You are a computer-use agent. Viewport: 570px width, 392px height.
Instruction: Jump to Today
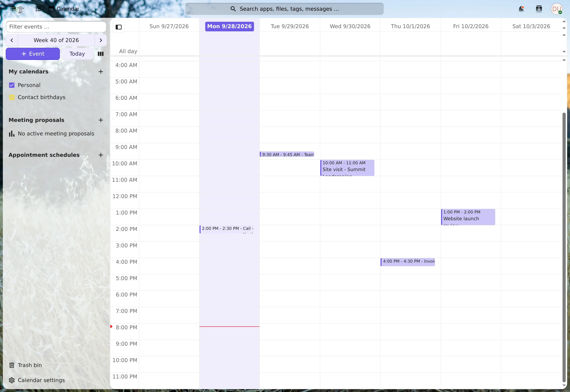pos(77,54)
